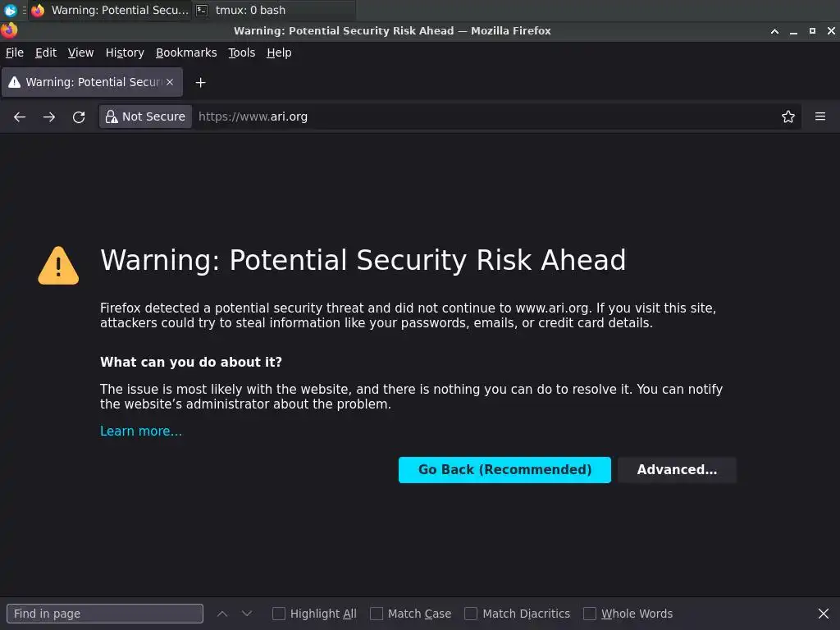Follow the Learn more... link

(141, 431)
